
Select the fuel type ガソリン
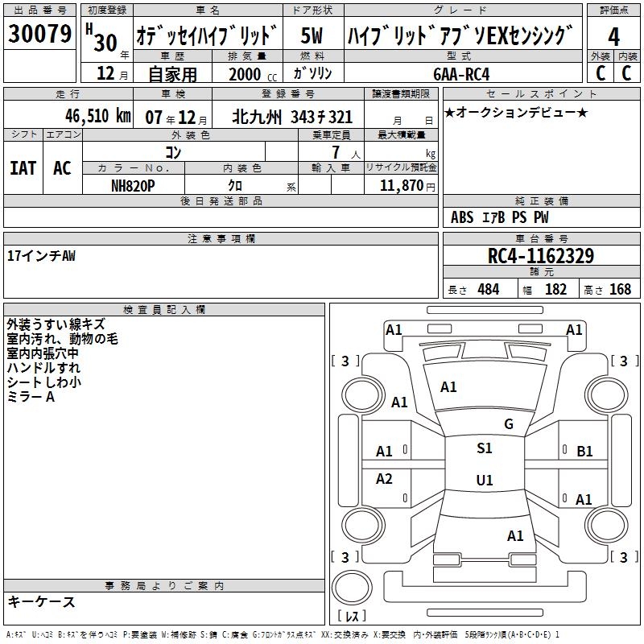(x=312, y=73)
